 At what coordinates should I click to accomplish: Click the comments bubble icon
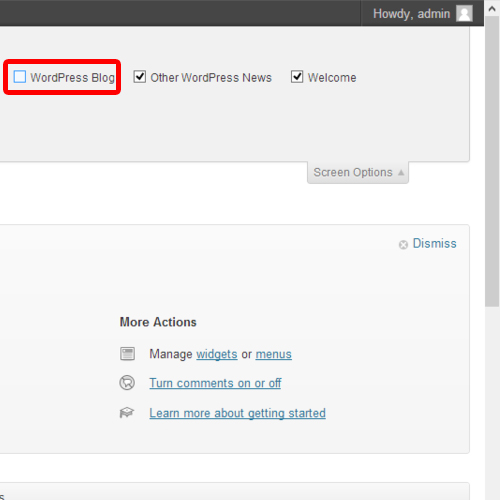point(127,383)
